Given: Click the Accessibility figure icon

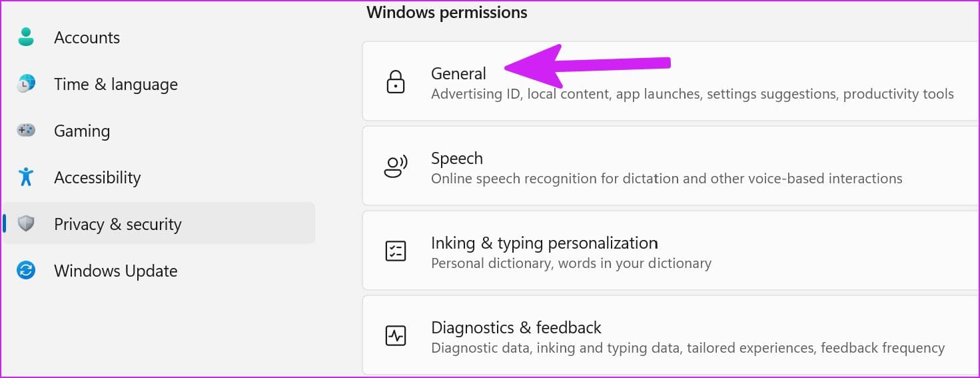Looking at the screenshot, I should (x=26, y=177).
